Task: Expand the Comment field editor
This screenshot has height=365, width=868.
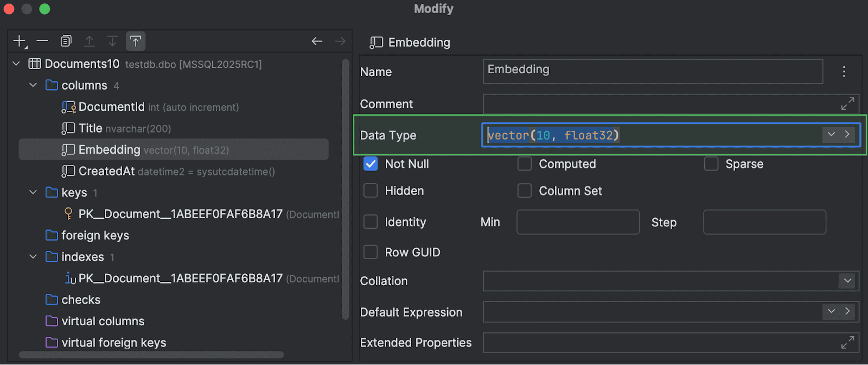Action: tap(847, 104)
